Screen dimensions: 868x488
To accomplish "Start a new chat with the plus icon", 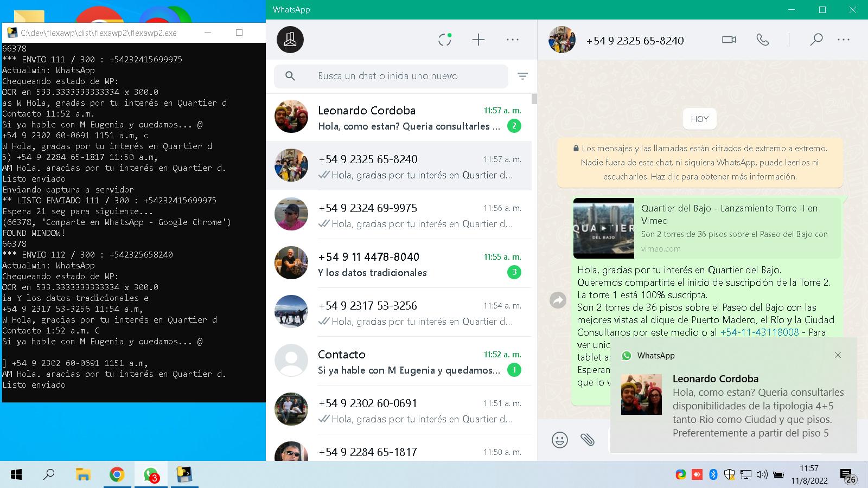I will tap(478, 40).
